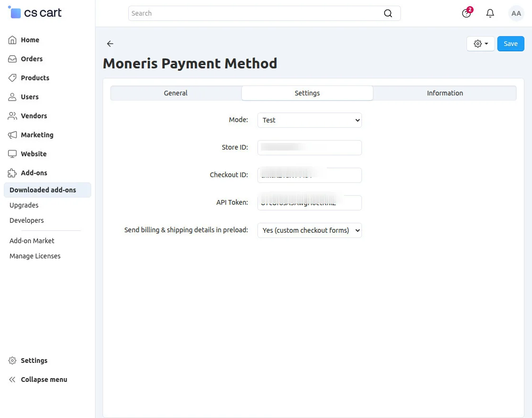Viewport: 532px width, 418px height.
Task: Click the Vendors people icon
Action: (x=12, y=116)
